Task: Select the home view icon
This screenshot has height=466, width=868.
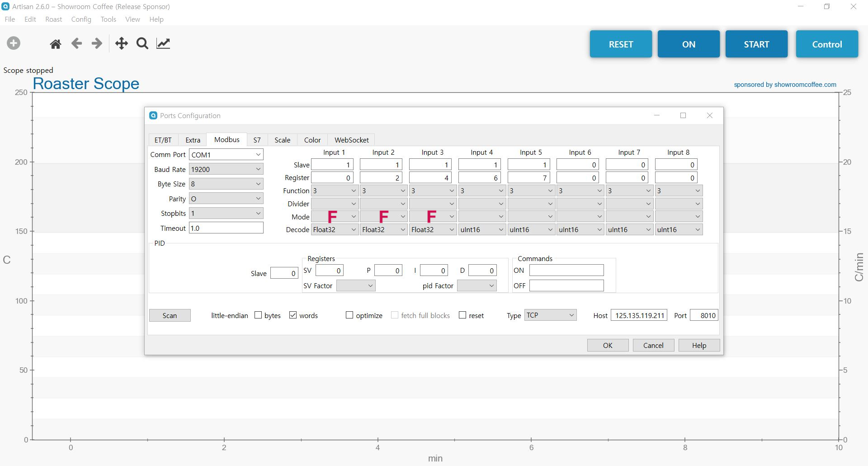Action: [56, 43]
